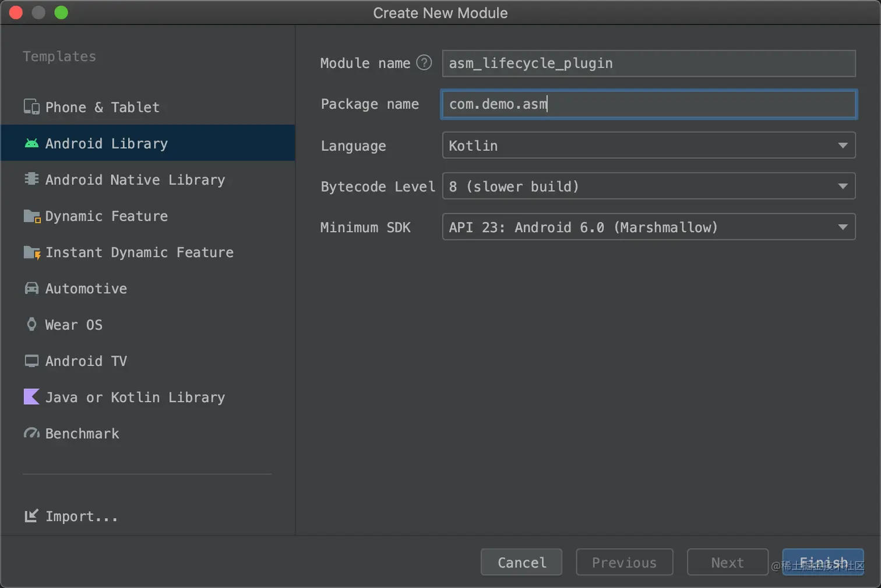Click the Android Library robot icon
This screenshot has height=588, width=881.
[x=31, y=143]
